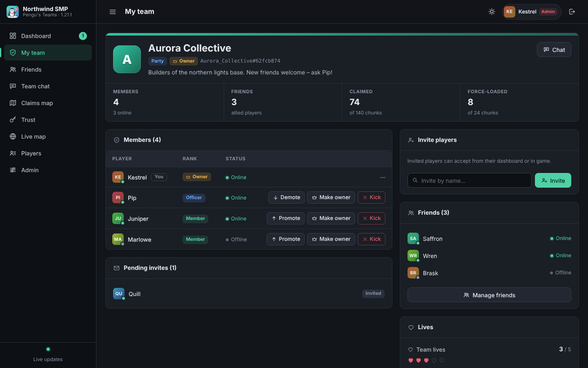Click Saffron's SA avatar in friends

tap(413, 238)
